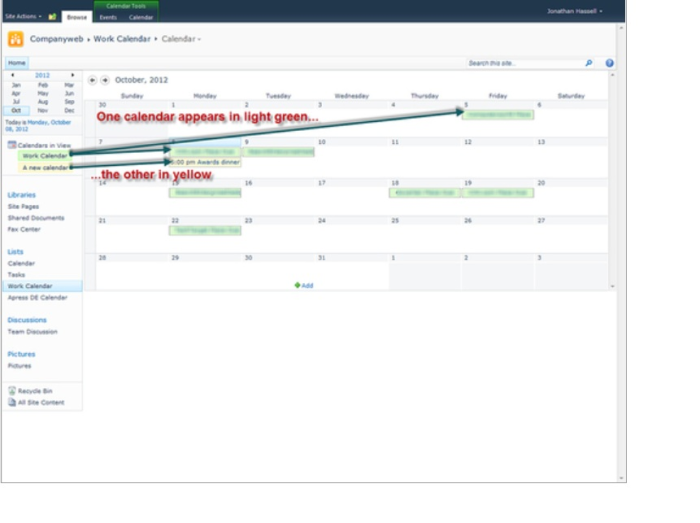Open the green event on Friday October 5
This screenshot has width=700, height=523.
(498, 115)
